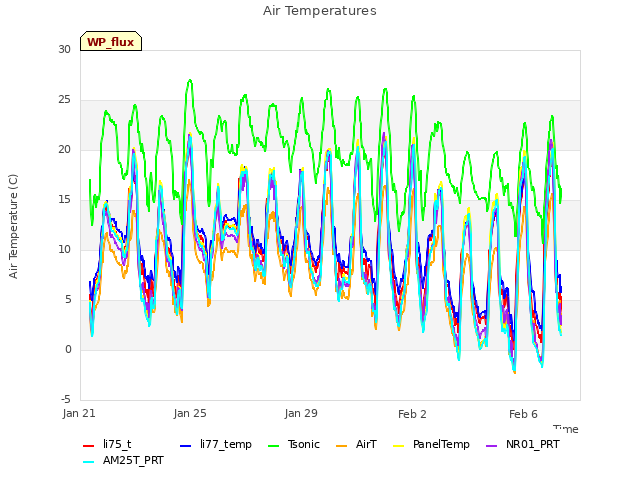
Task: Click the 25 y-axis tick label
Action: tap(64, 100)
